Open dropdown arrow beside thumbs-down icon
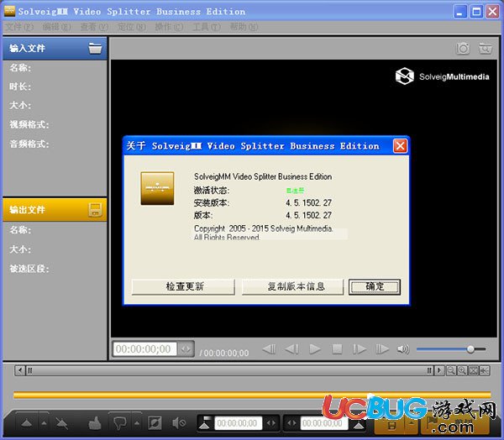This screenshot has height=440, width=504. tap(137, 423)
